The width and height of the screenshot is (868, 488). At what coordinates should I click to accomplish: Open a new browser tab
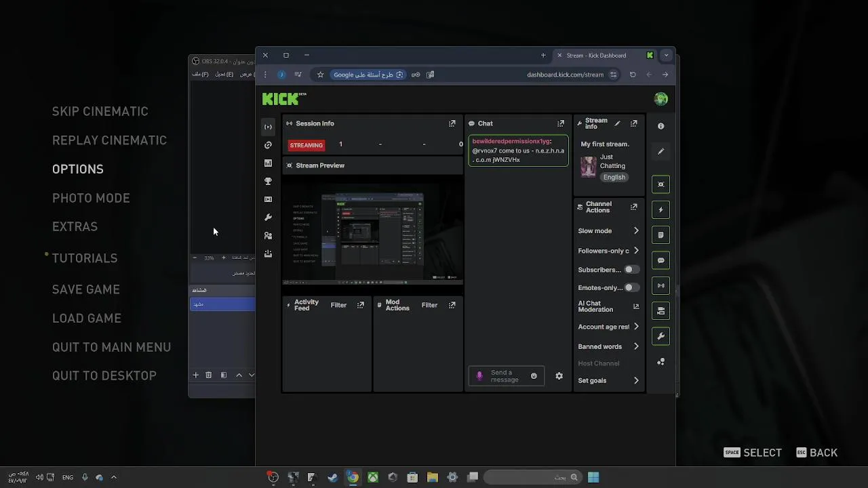coord(543,56)
